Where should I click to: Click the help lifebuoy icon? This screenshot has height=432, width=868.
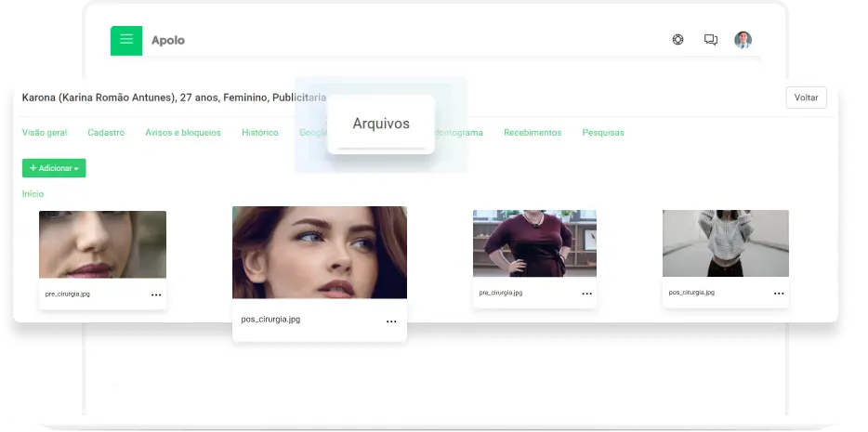pos(677,40)
